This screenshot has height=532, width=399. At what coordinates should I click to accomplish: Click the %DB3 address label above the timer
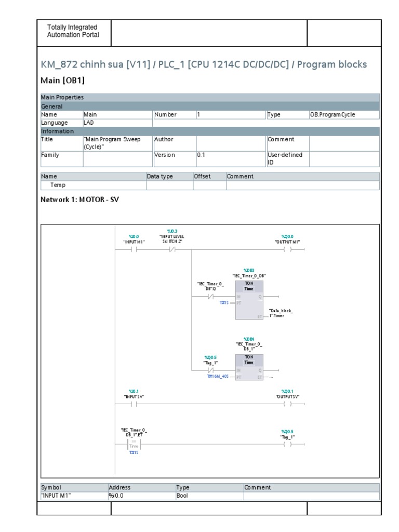(249, 270)
